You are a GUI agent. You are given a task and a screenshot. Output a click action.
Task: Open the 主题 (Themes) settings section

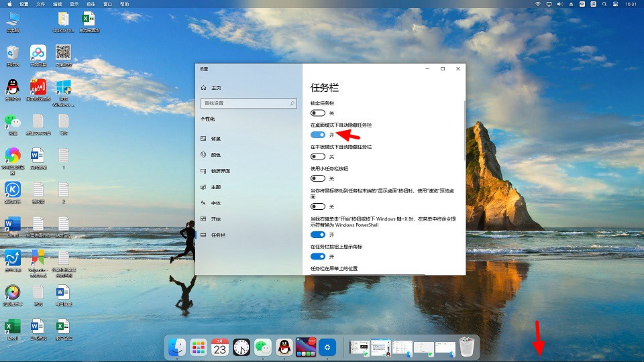(215, 187)
